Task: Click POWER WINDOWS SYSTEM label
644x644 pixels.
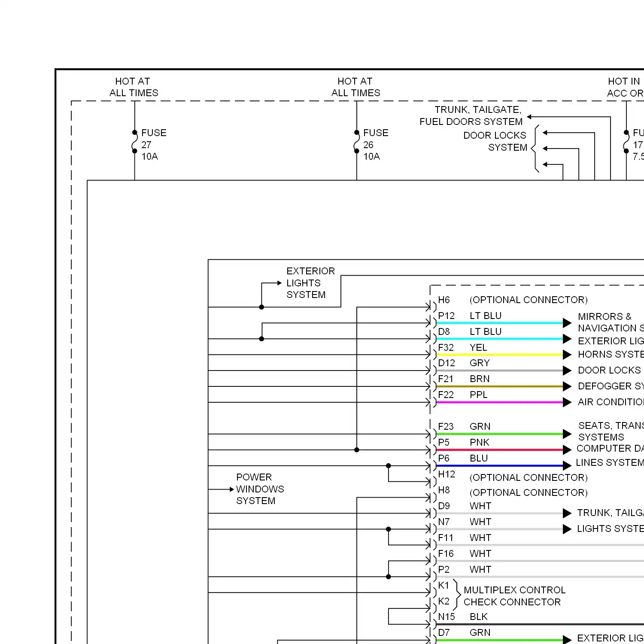Action: coord(260,489)
